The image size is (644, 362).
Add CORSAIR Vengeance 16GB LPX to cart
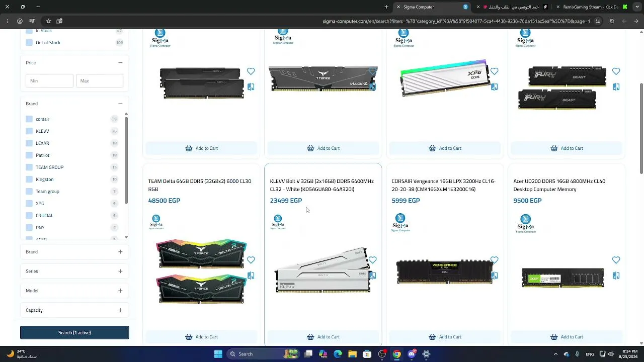point(445,337)
